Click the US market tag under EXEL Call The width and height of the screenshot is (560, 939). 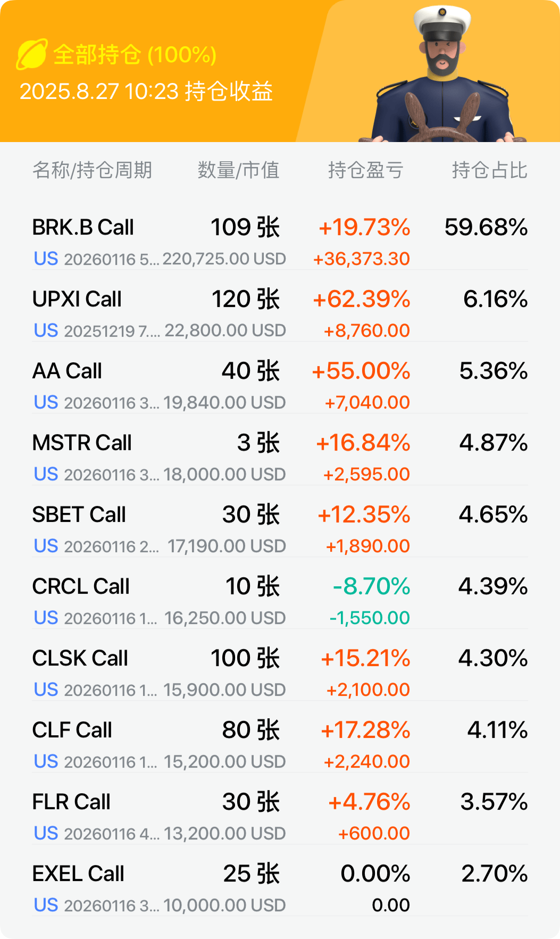point(46,905)
